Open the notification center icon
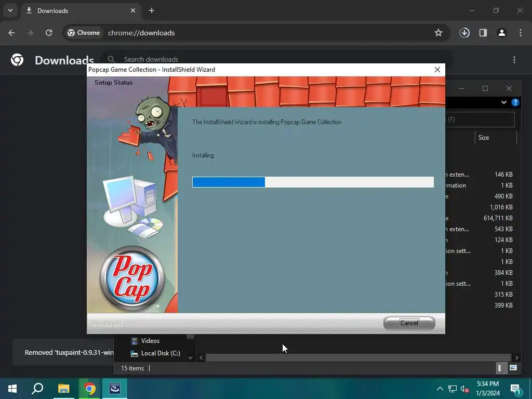This screenshot has width=532, height=399. tap(515, 389)
